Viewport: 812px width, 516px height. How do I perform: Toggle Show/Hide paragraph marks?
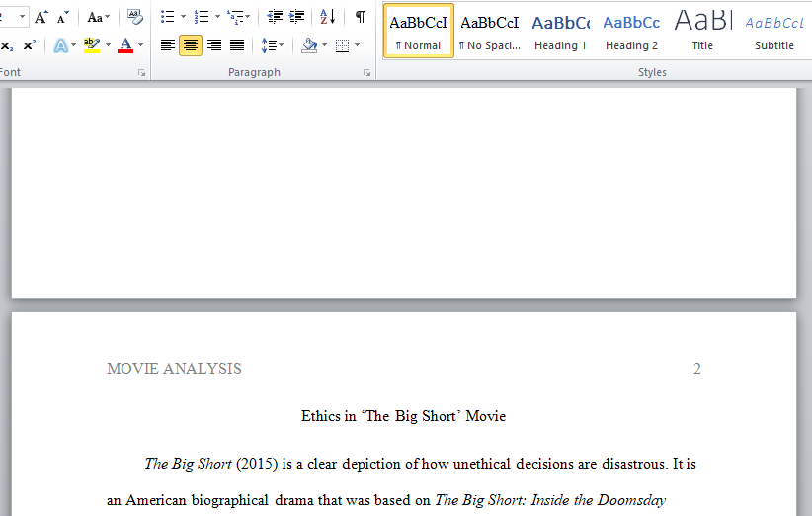pos(361,17)
